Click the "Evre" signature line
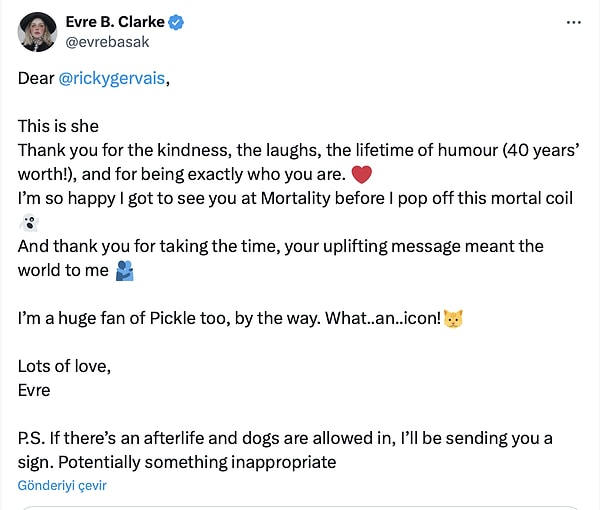The image size is (600, 510). point(34,391)
